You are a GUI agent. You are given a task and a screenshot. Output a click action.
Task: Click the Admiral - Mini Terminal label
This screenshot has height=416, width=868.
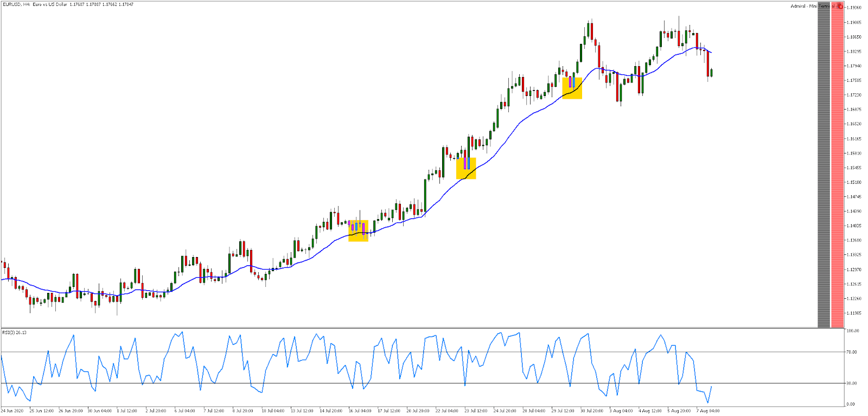click(x=813, y=6)
